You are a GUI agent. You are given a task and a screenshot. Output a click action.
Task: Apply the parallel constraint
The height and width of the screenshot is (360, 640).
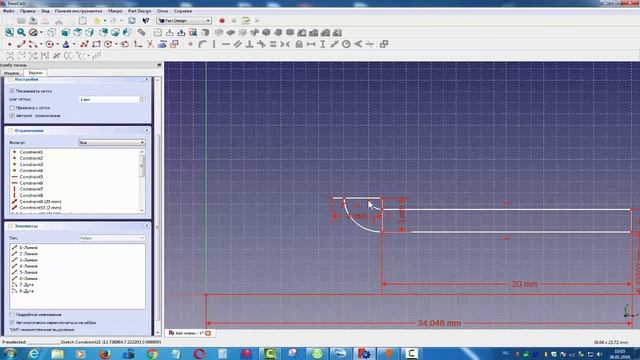238,44
